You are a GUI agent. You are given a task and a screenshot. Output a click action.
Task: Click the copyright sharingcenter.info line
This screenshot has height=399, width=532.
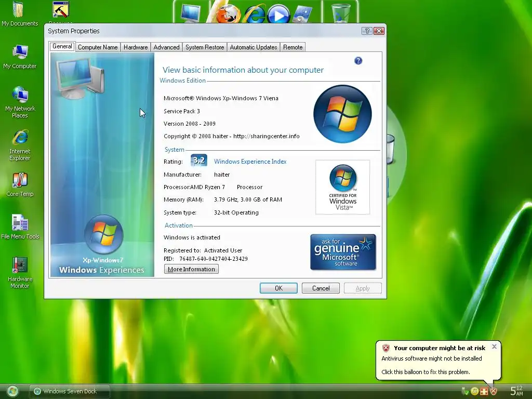[x=231, y=136]
